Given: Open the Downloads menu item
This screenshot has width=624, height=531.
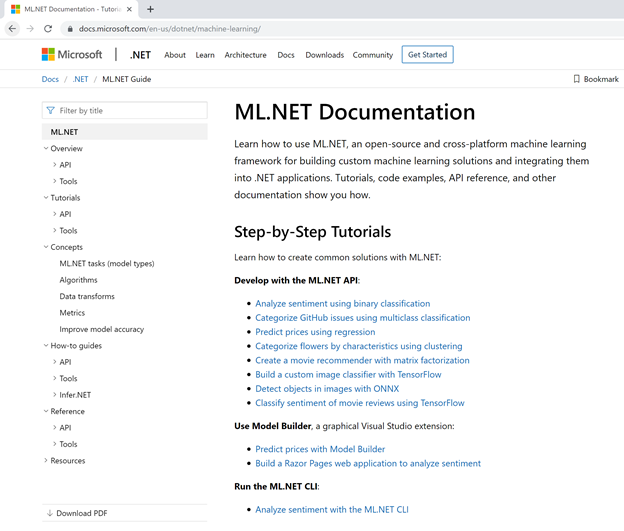Looking at the screenshot, I should (324, 55).
